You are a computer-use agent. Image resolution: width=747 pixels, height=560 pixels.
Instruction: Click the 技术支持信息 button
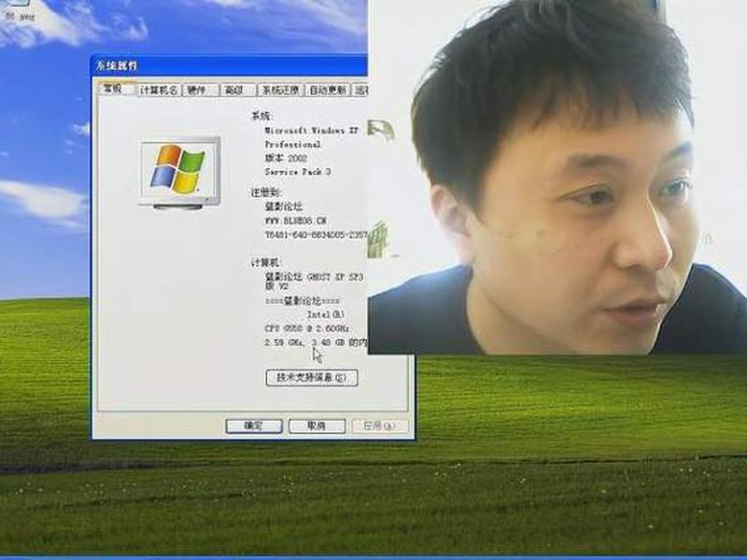click(312, 378)
